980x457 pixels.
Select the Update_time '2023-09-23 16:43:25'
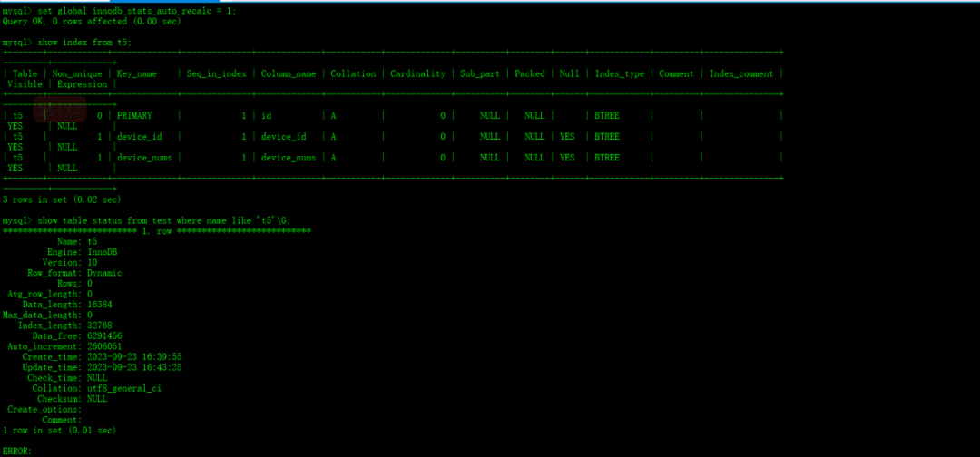[x=134, y=368]
